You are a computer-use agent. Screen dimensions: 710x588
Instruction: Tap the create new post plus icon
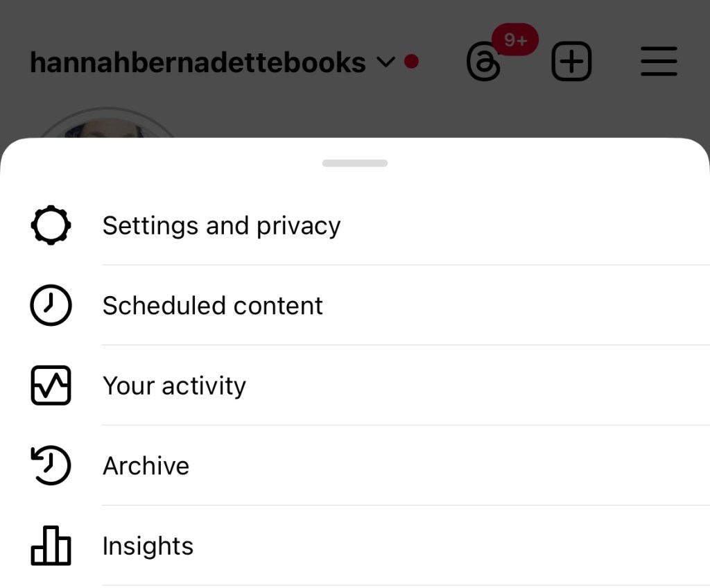[x=571, y=62]
